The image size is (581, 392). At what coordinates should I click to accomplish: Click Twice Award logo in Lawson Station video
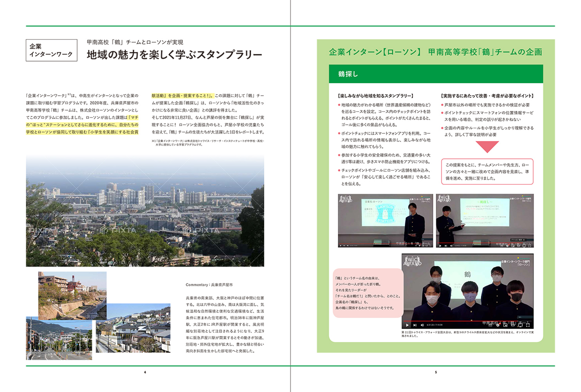[x=346, y=199]
